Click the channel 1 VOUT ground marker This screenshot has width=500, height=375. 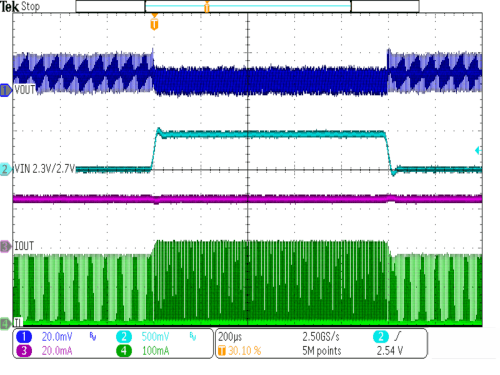click(5, 90)
